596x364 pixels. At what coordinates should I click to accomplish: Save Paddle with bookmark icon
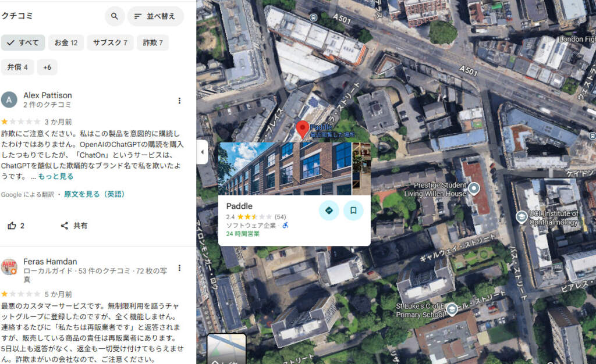(x=353, y=210)
